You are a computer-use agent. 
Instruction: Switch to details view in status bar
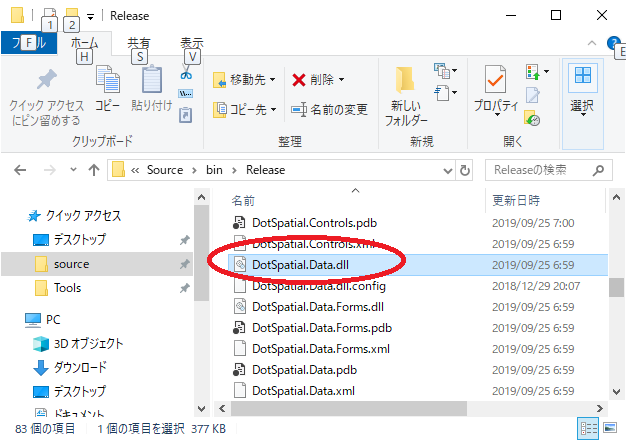coord(588,429)
